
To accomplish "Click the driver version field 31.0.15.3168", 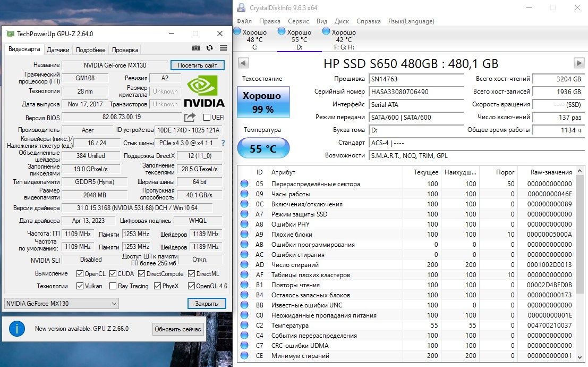I will pos(137,208).
